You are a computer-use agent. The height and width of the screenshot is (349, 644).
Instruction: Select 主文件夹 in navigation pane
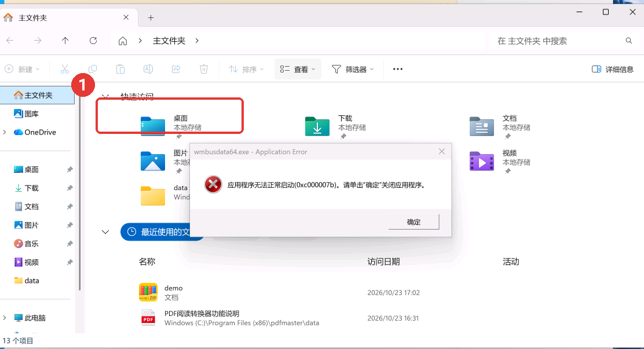pos(38,95)
